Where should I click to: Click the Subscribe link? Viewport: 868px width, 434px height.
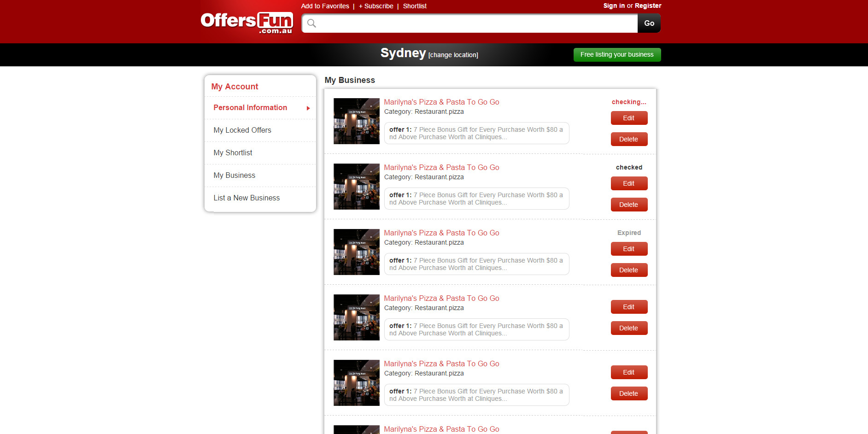click(x=376, y=6)
